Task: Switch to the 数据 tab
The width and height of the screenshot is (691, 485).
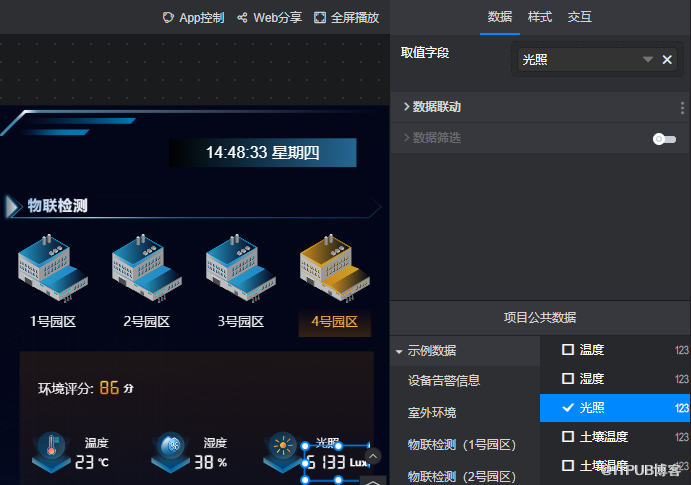Action: pyautogui.click(x=500, y=17)
